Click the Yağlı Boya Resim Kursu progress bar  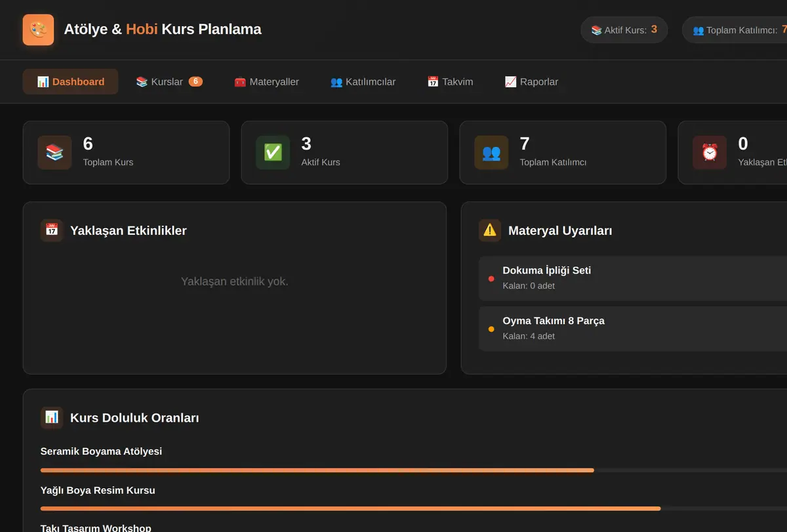pos(414,508)
